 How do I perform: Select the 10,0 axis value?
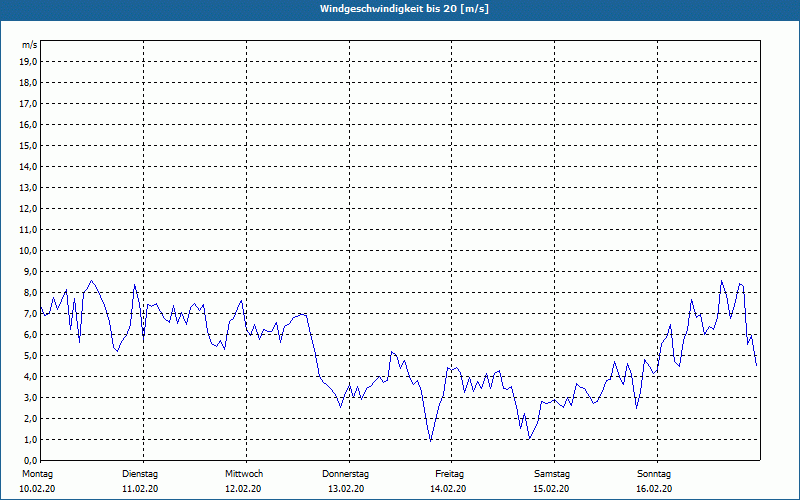(28, 251)
